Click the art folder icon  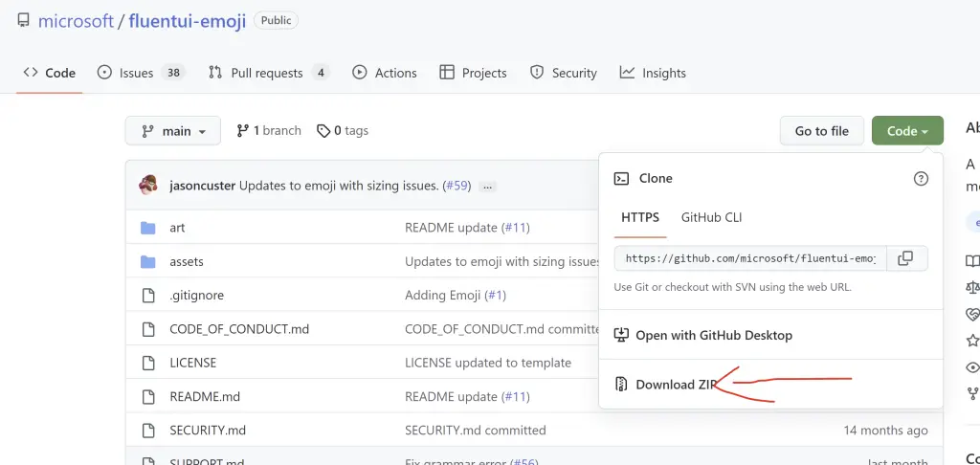147,228
